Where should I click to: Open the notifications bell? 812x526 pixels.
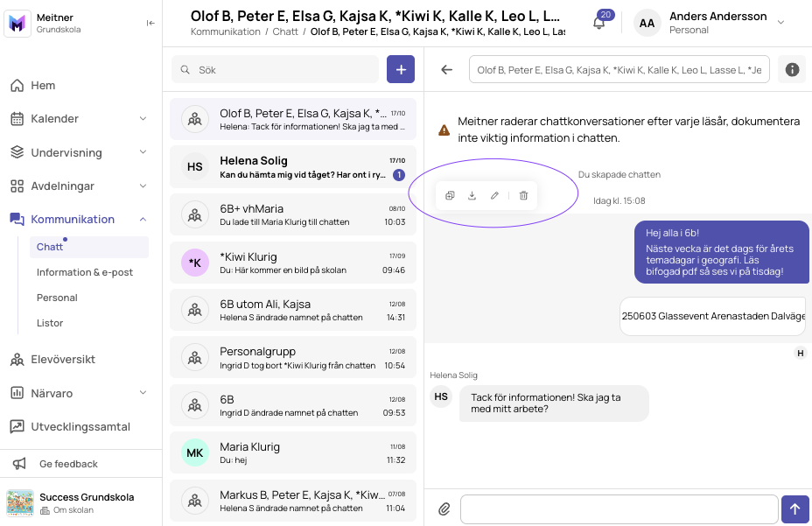[599, 23]
